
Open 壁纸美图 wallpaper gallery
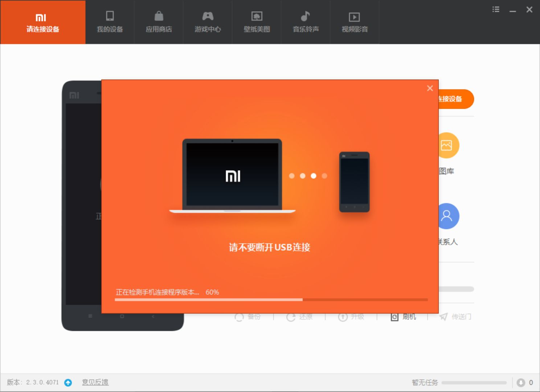(256, 22)
